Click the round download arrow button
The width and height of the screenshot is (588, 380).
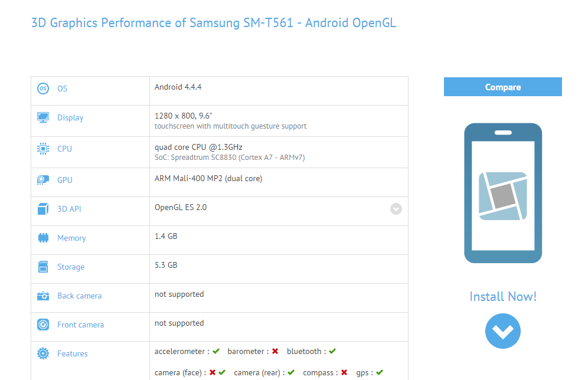coord(503,331)
